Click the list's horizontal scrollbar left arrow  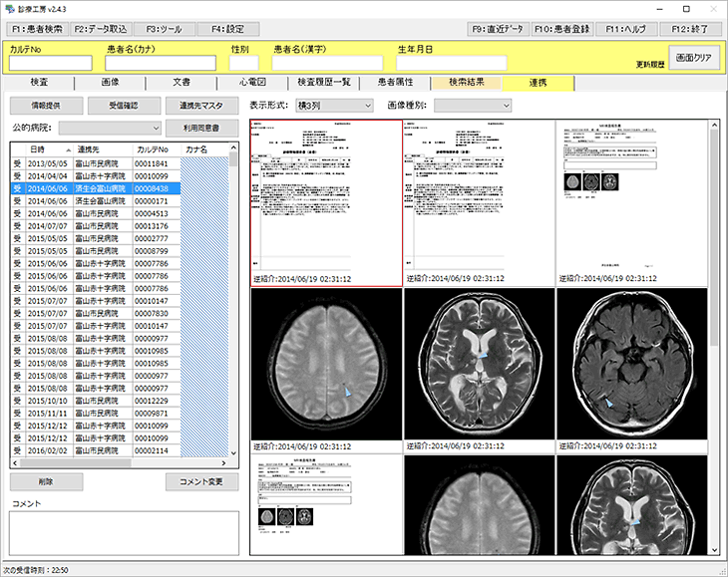pos(15,463)
